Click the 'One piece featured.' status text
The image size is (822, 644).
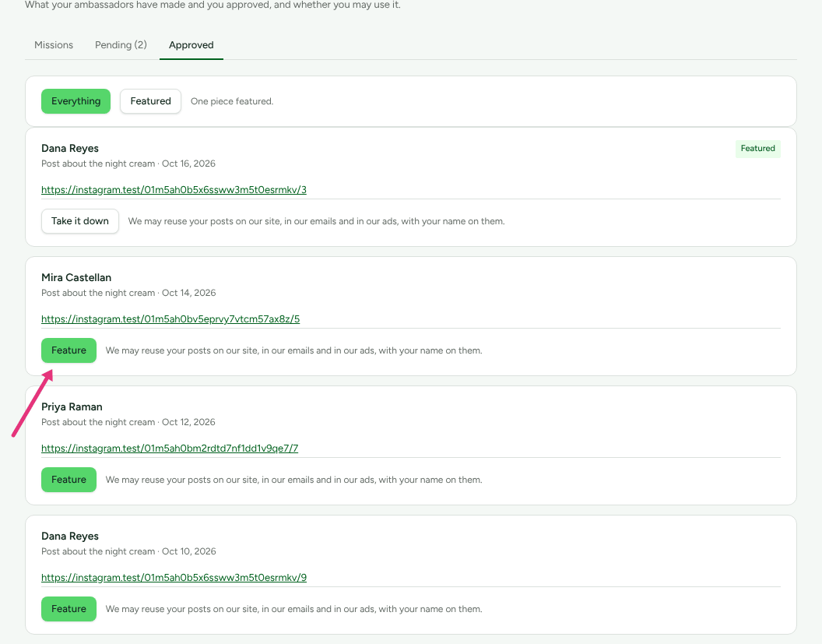[232, 101]
